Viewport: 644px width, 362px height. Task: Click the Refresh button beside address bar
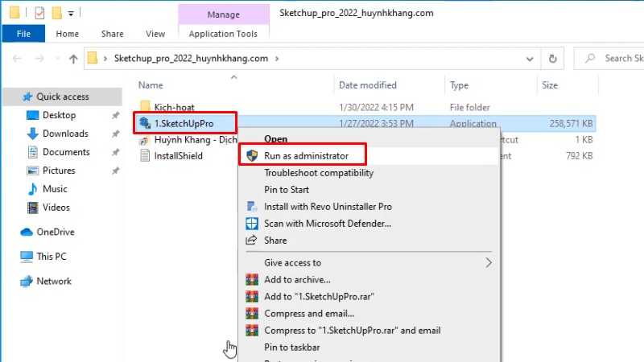tap(552, 58)
